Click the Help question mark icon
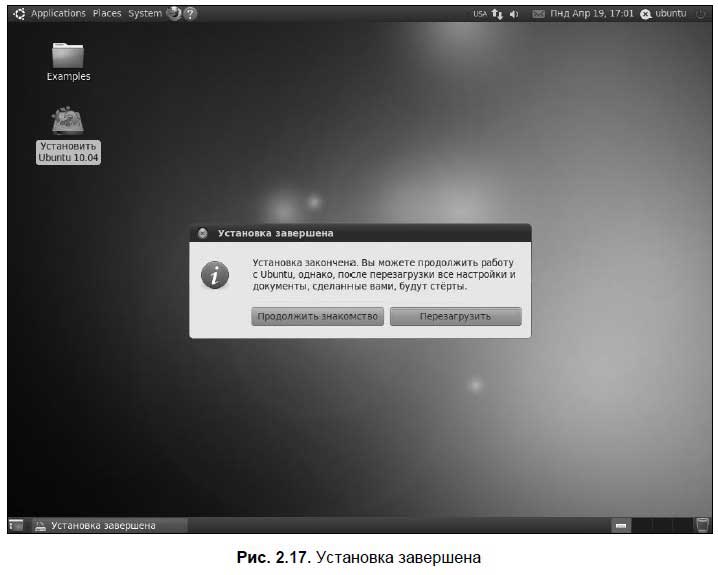 click(190, 13)
